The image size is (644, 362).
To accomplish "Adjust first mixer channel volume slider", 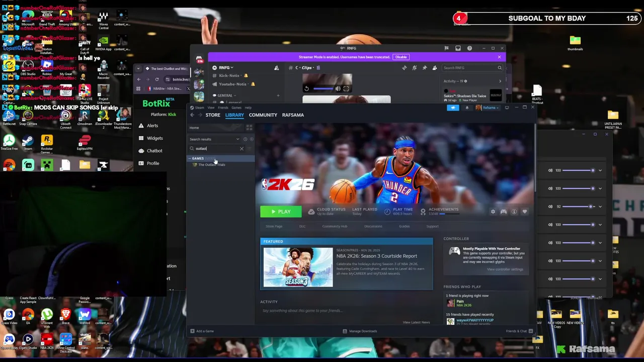I will 579,170.
